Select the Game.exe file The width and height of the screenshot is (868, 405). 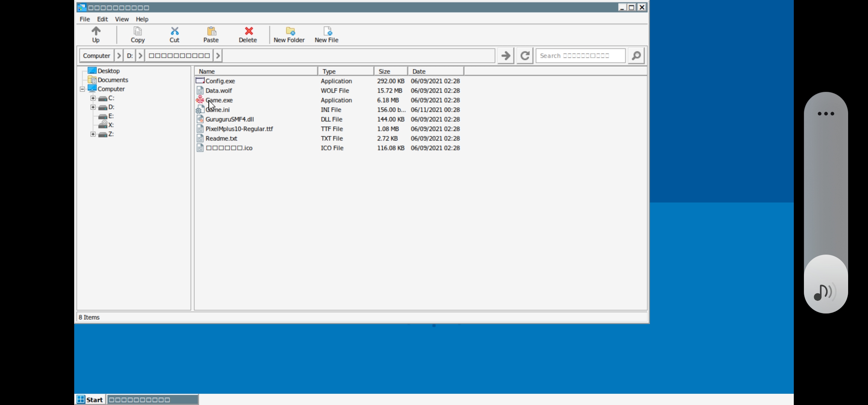219,100
